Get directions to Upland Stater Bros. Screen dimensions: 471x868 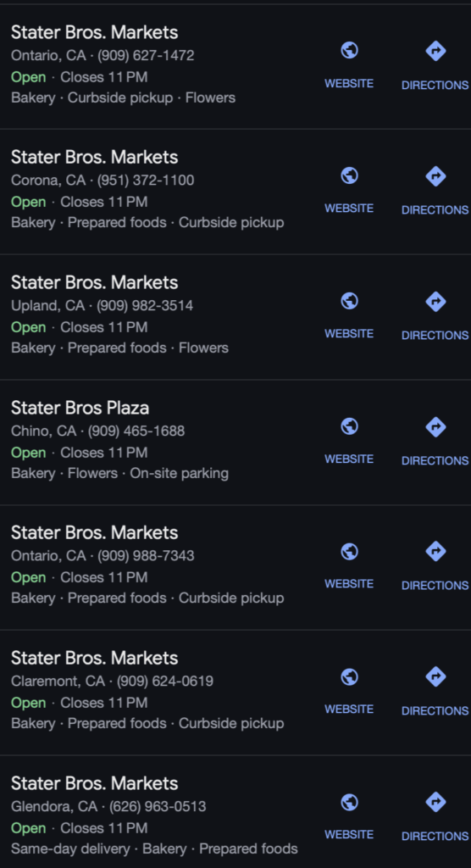435,315
